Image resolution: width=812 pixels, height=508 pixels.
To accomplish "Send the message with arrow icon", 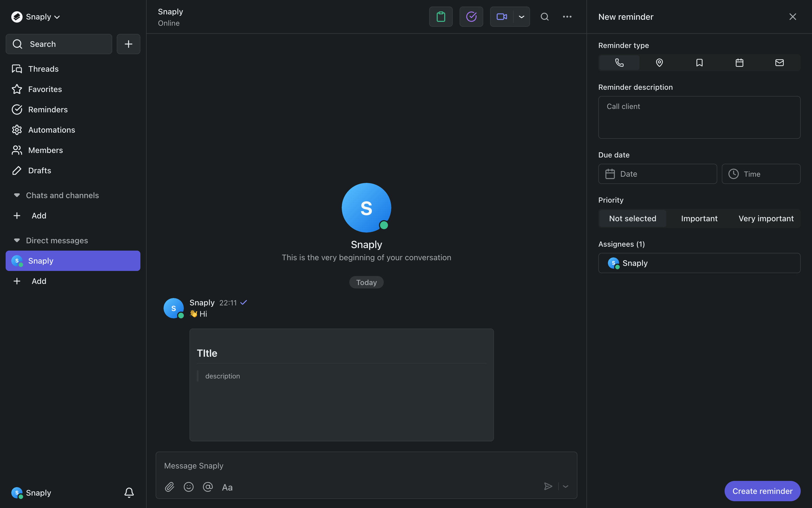I will [x=548, y=486].
